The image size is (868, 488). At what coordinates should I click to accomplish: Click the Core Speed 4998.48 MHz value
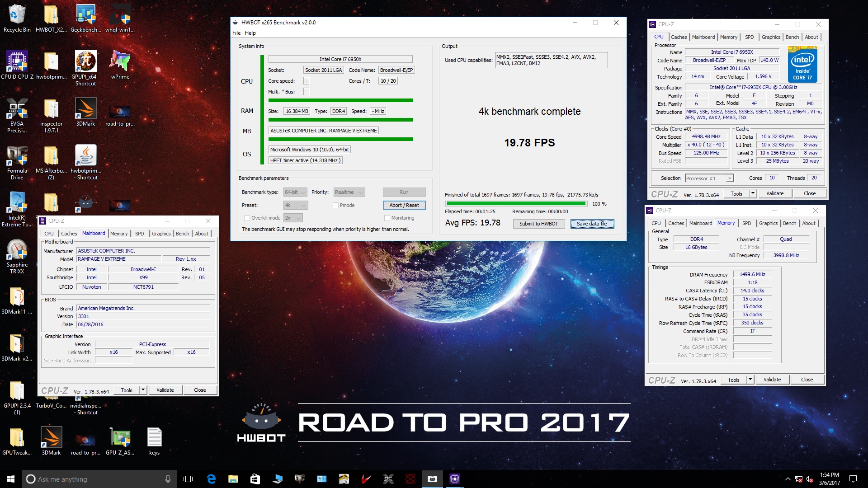[x=706, y=136]
